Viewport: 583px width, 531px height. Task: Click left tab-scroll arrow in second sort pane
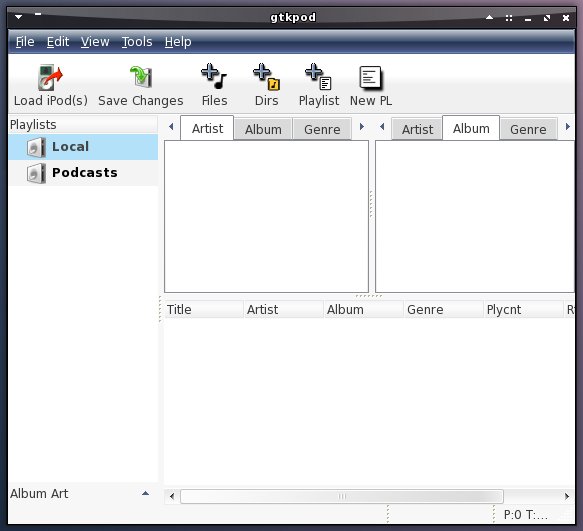point(382,127)
